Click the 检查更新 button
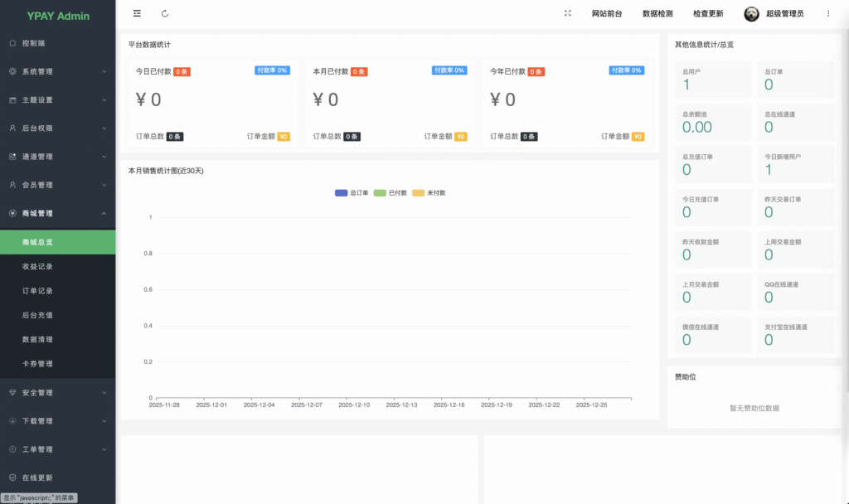This screenshot has width=849, height=504. tap(707, 14)
